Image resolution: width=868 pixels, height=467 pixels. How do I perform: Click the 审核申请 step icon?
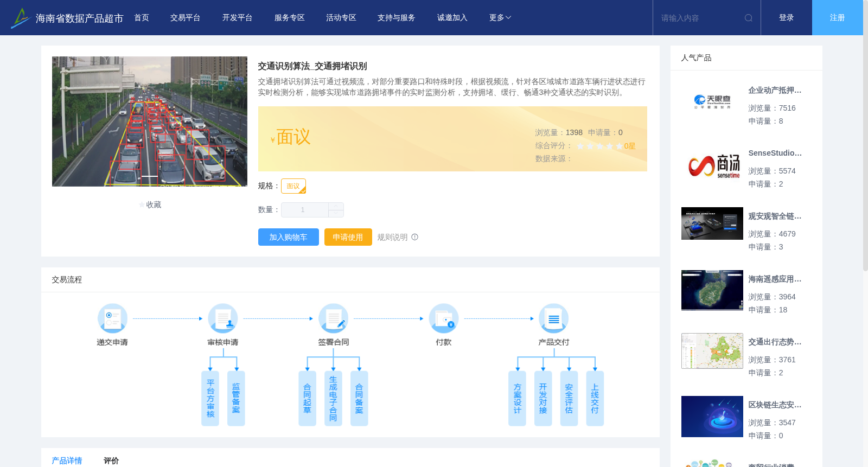pos(223,318)
